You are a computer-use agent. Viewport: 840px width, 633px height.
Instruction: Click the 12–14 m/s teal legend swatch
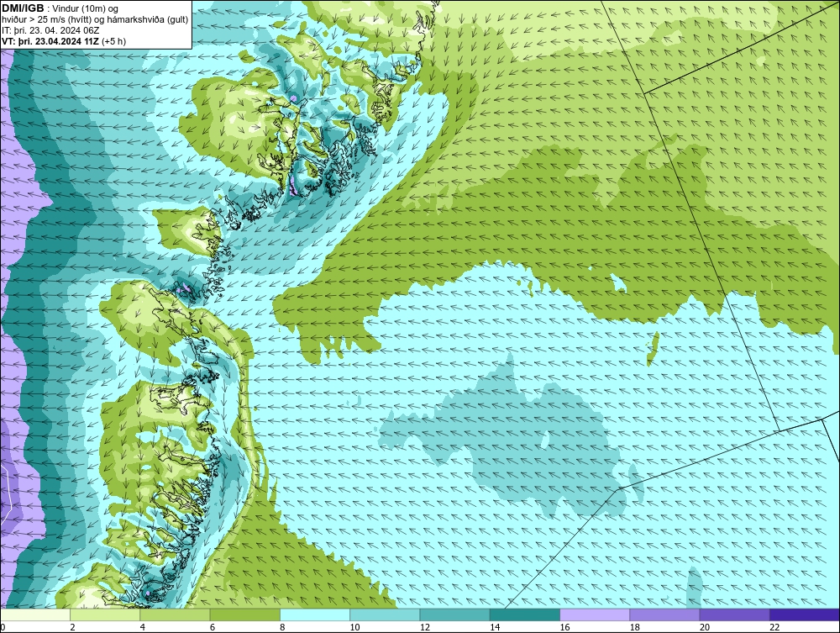454,615
